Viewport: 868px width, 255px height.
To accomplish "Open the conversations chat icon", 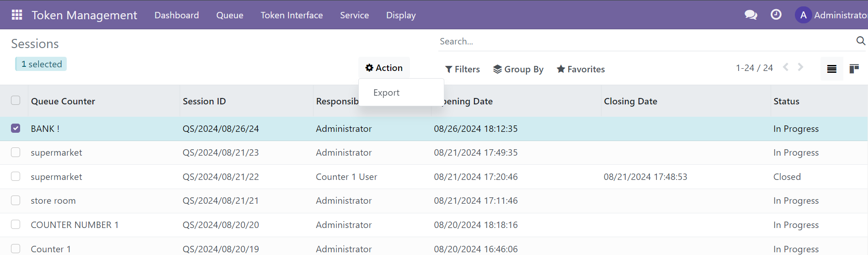I will click(751, 15).
